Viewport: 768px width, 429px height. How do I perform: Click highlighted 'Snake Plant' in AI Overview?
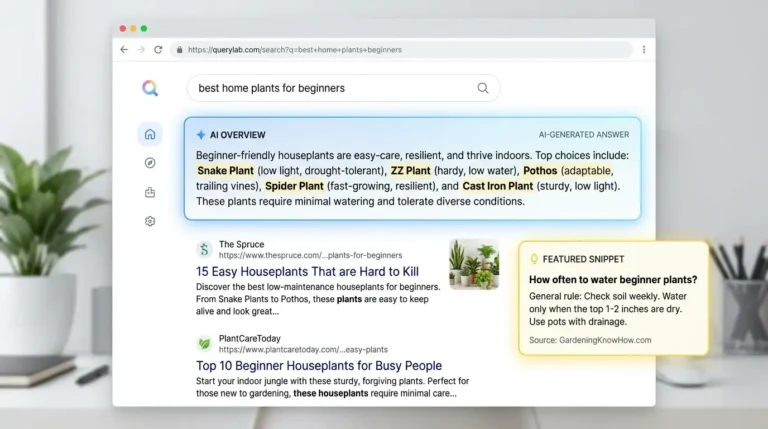(225, 170)
